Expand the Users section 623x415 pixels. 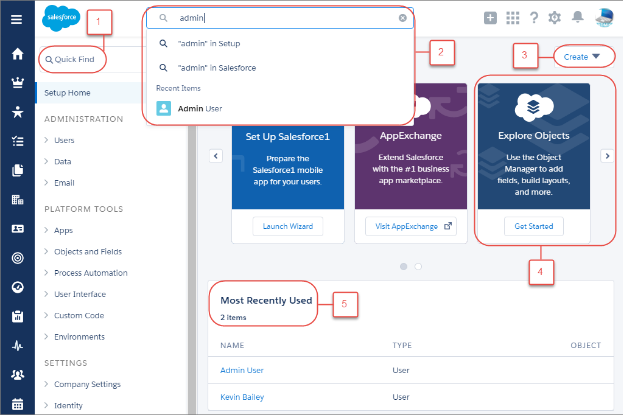click(x=64, y=140)
